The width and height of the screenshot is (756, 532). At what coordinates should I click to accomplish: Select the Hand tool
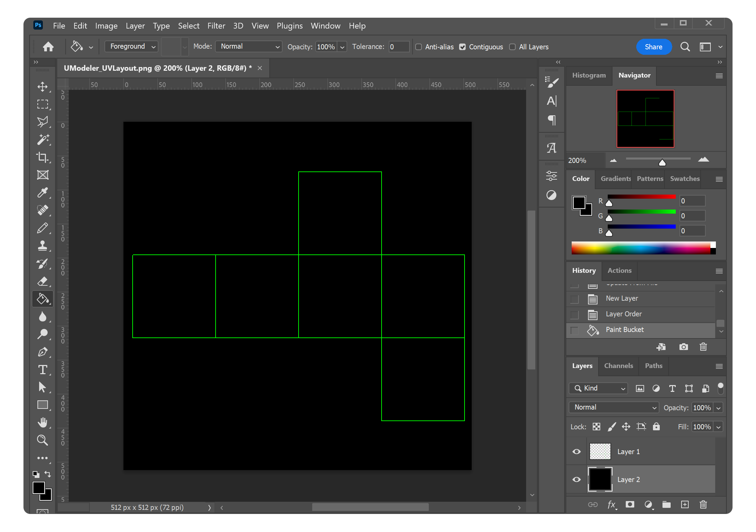[43, 423]
